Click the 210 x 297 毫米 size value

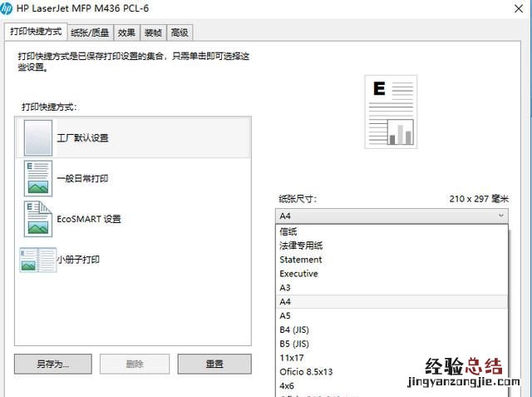pyautogui.click(x=479, y=199)
